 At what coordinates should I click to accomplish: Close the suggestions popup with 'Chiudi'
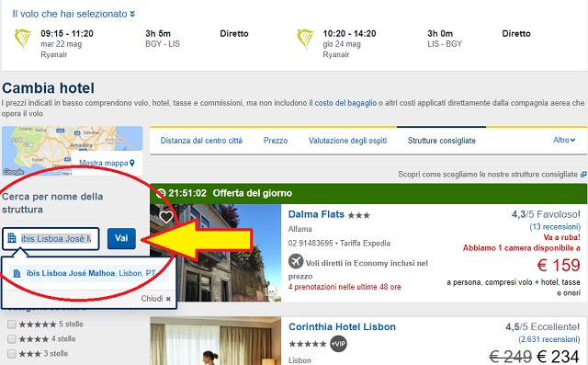click(156, 299)
